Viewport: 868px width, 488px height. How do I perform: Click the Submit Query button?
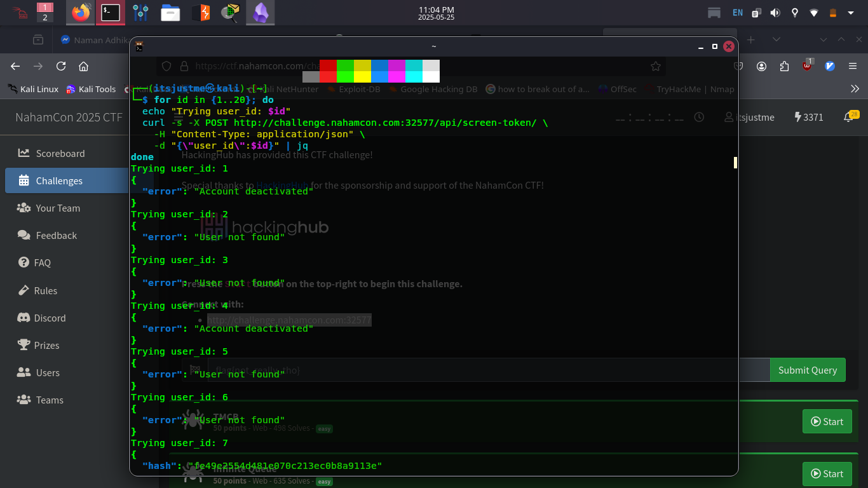(808, 370)
